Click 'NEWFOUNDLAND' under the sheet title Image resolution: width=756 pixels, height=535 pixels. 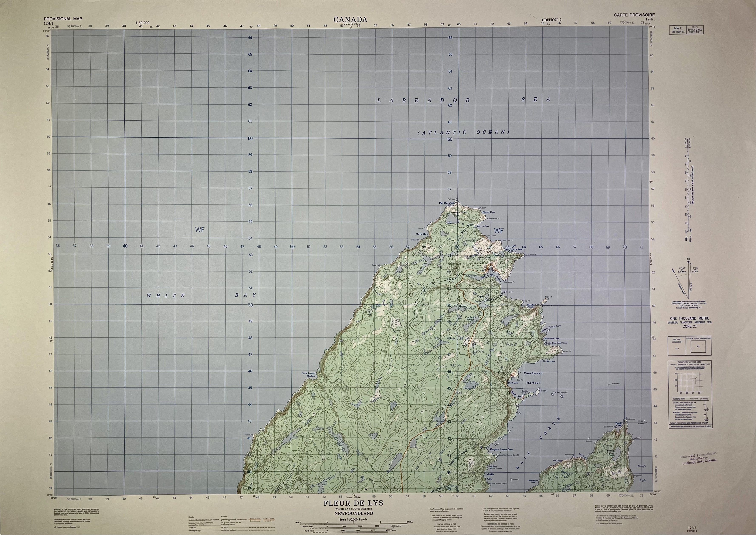pos(353,513)
